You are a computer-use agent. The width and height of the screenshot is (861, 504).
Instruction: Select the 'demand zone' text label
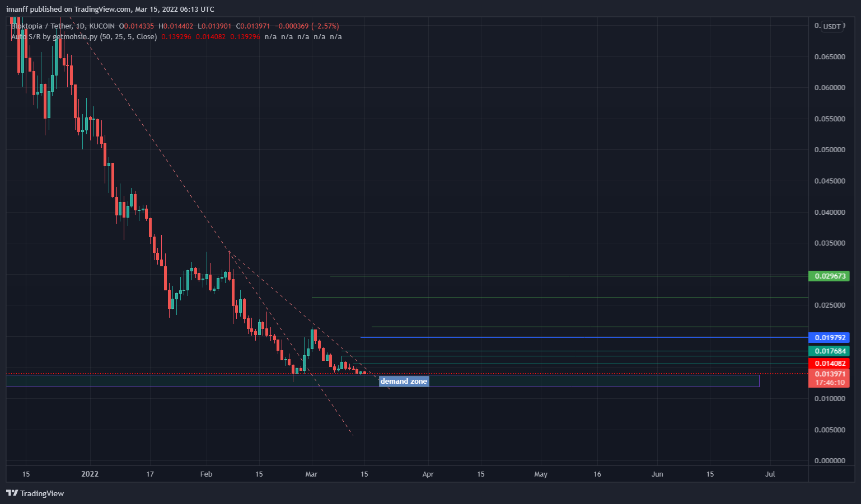[404, 381]
